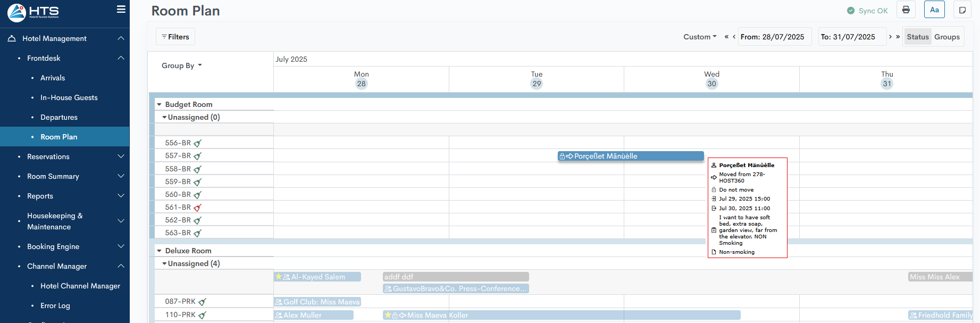Select the Porçeßet Mänùèlle reservation bar
Screen dimensions: 980x323
(x=630, y=156)
